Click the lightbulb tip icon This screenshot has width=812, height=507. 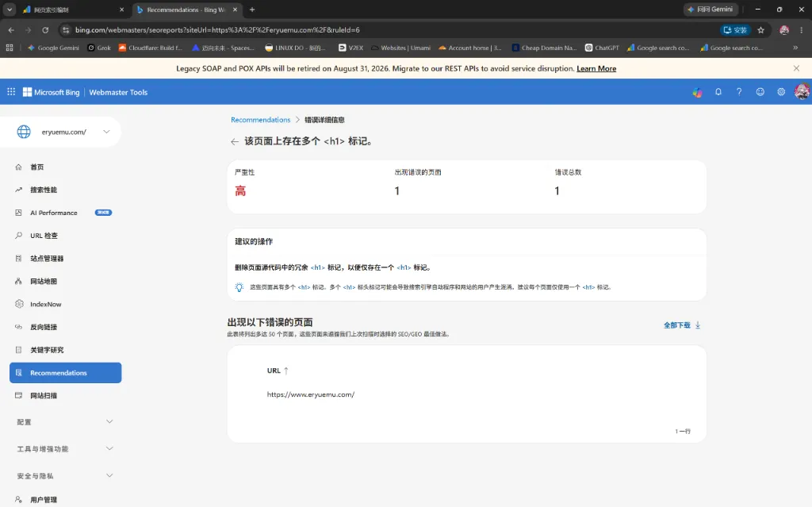[239, 287]
